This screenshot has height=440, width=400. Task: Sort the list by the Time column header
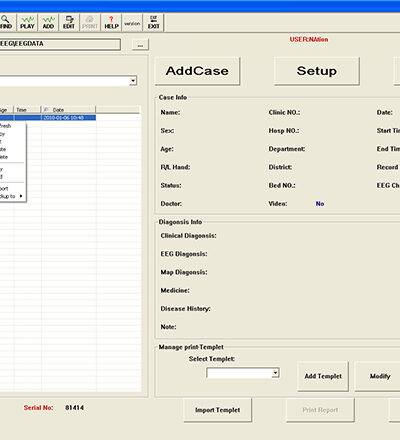tap(27, 110)
